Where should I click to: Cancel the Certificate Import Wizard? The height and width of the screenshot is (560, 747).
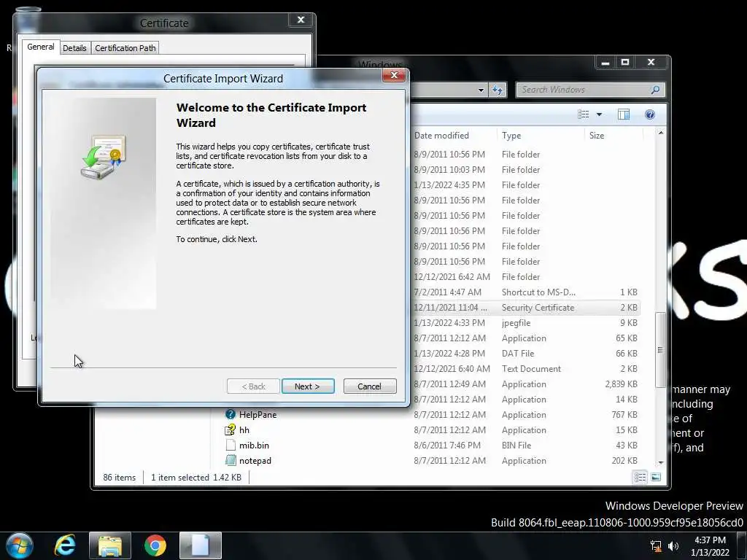(x=370, y=386)
